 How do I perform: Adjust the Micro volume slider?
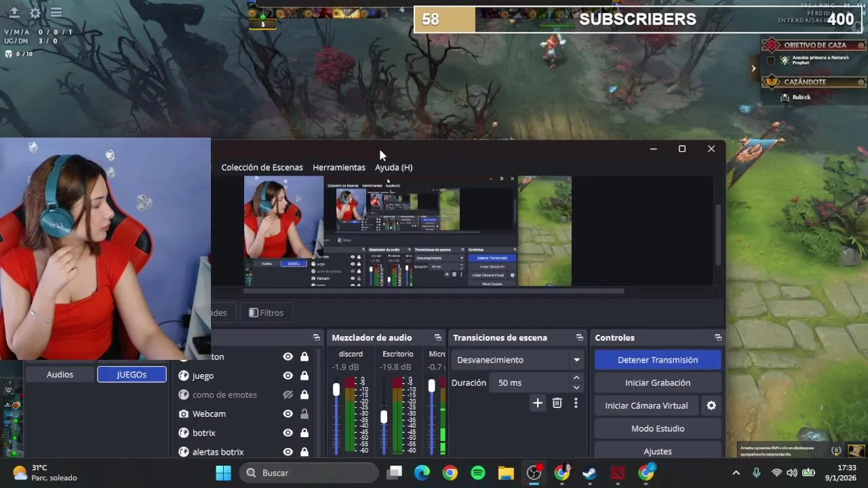click(x=431, y=386)
